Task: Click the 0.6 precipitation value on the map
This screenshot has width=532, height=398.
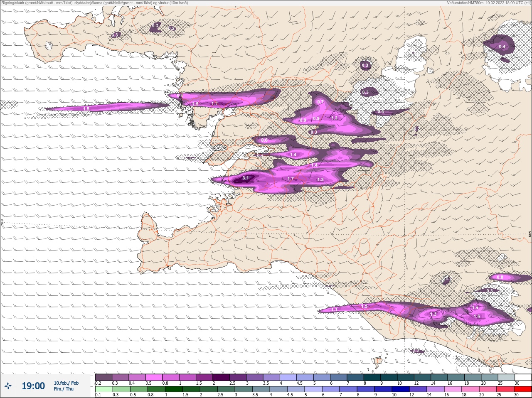Action: tap(264, 140)
